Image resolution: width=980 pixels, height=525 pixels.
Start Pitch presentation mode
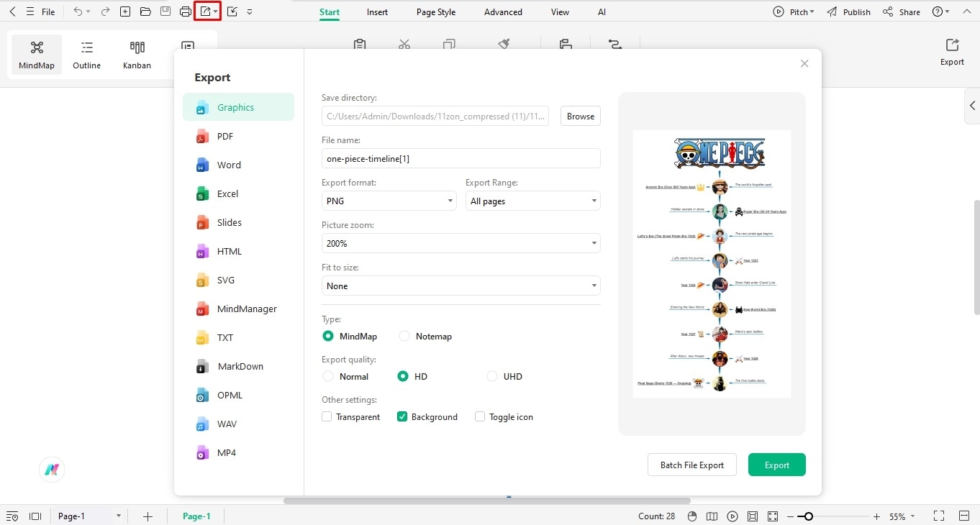click(x=794, y=12)
